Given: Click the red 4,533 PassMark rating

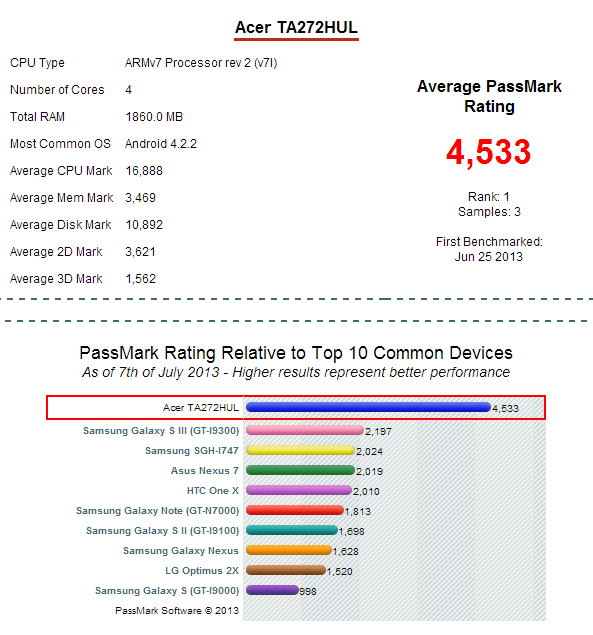Looking at the screenshot, I should [x=488, y=153].
